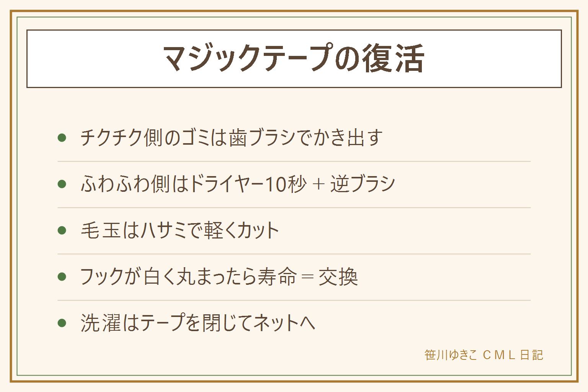
Task: Click the green bullet dot before 毛玉
Action: pos(62,230)
